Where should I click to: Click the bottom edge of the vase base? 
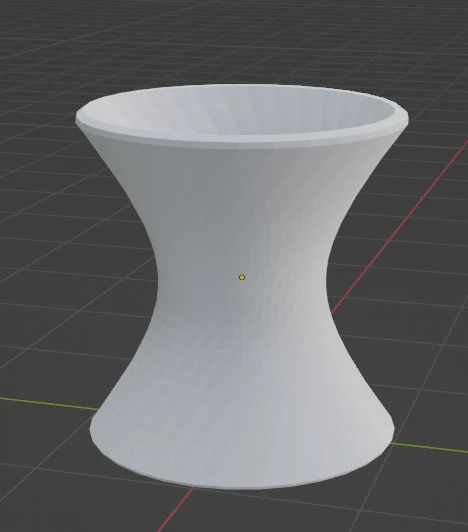(x=242, y=487)
